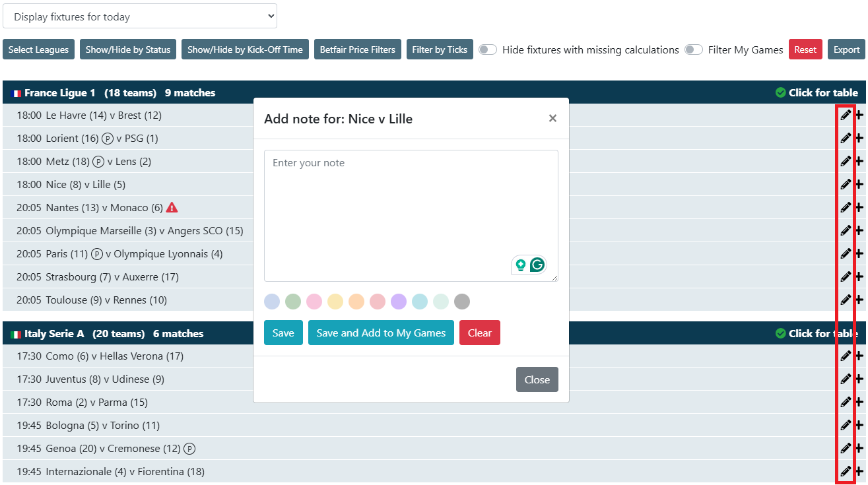The height and width of the screenshot is (485, 868).
Task: Click the red Clear button in the dialog
Action: [479, 333]
